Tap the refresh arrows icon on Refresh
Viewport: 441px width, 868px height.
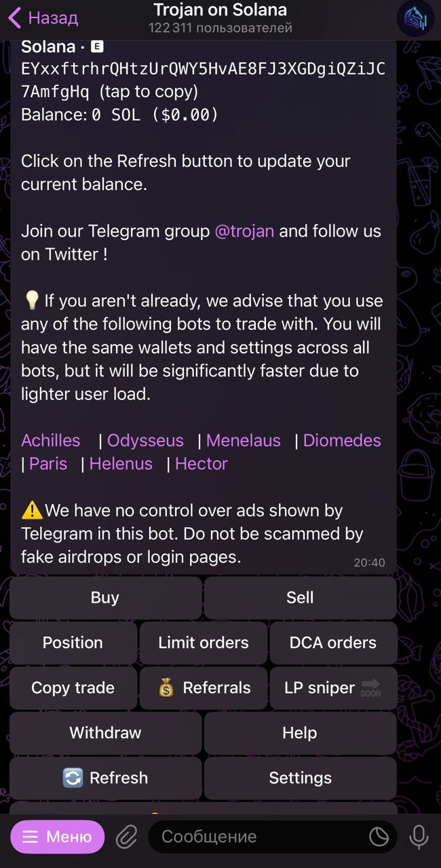coord(74,778)
